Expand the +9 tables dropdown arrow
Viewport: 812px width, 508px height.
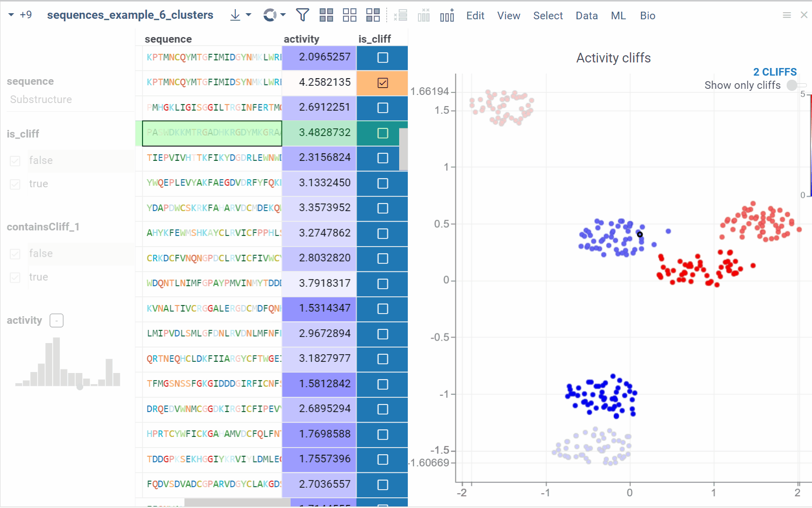[x=11, y=15]
